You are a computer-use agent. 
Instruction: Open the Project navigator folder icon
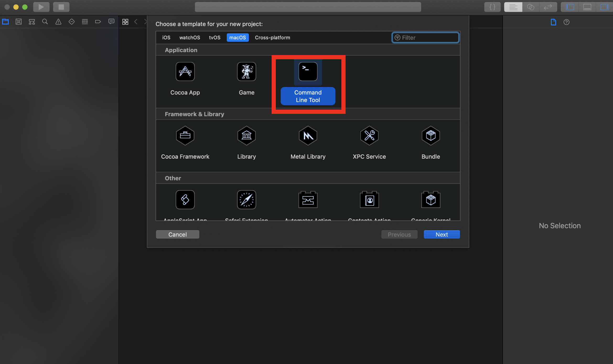click(x=6, y=22)
